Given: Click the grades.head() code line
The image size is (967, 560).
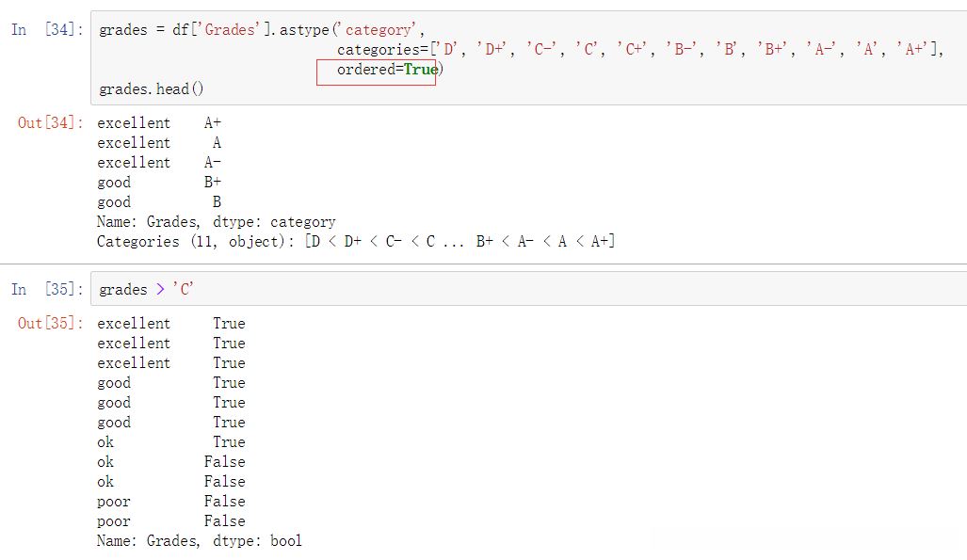Looking at the screenshot, I should coord(152,89).
